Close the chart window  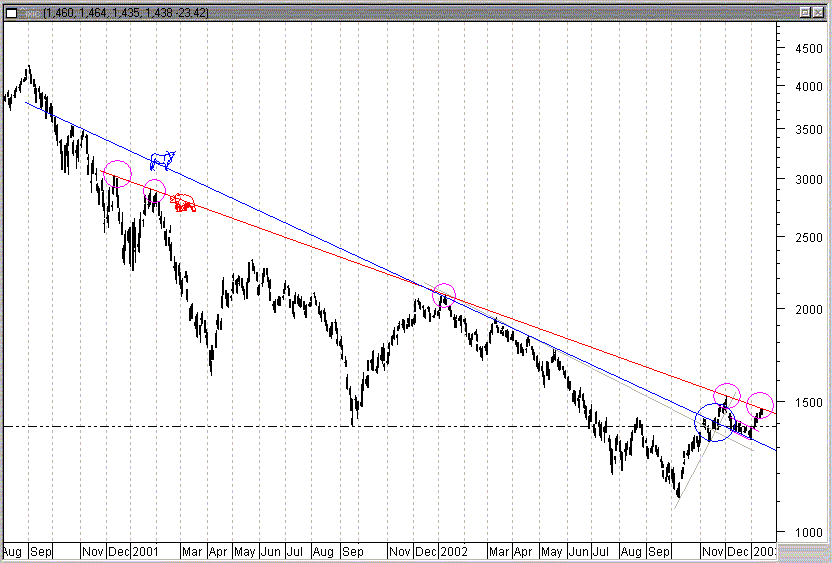point(819,12)
